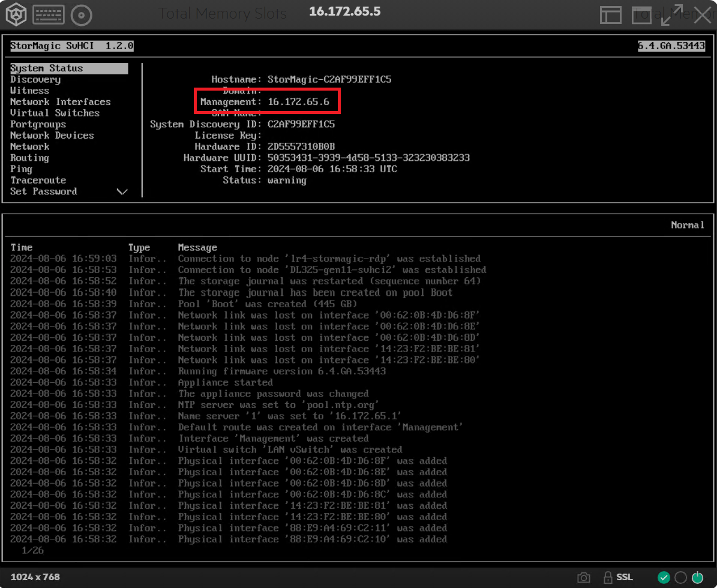Close the remote console window
Image resolution: width=717 pixels, height=588 pixels.
703,15
